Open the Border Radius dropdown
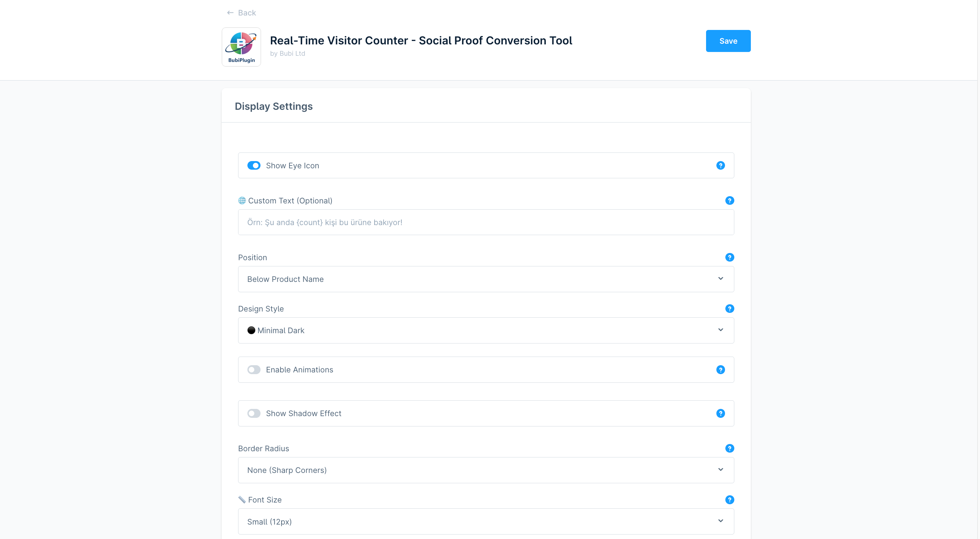Screen dimensions: 980x539 tap(486, 470)
